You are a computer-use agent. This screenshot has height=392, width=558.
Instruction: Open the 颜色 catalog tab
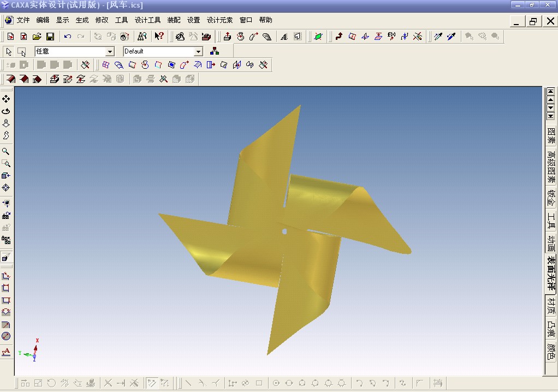point(551,352)
